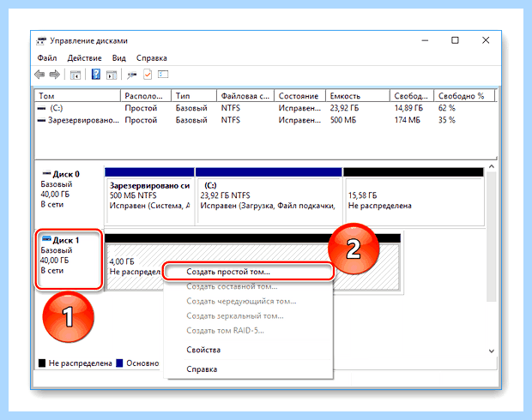Sort by the Свобод... column header
The image size is (532, 420).
coord(412,96)
